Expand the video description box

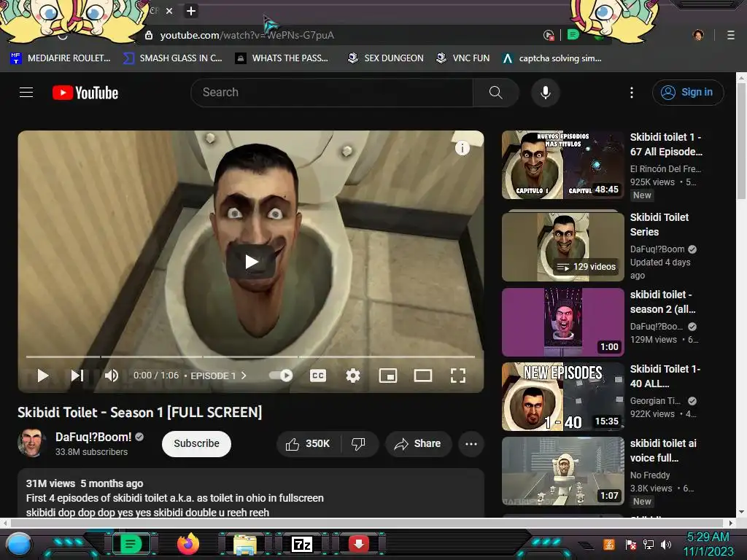coord(251,493)
